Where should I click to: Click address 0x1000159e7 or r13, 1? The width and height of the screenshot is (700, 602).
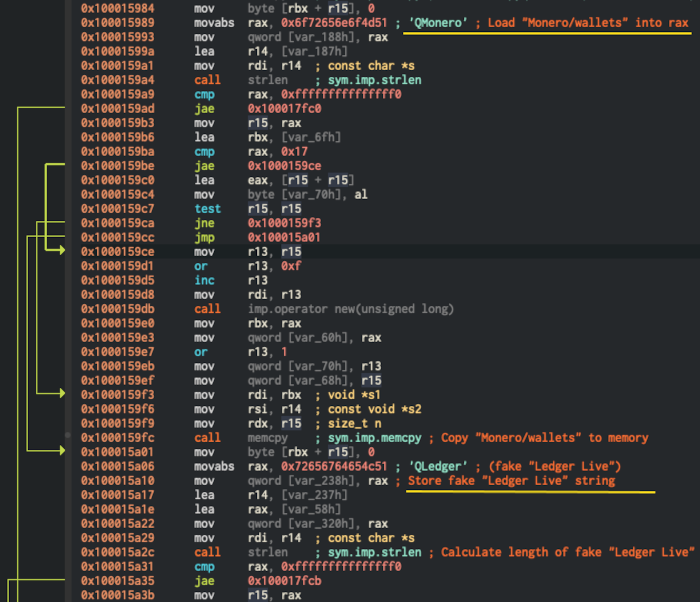point(117,351)
